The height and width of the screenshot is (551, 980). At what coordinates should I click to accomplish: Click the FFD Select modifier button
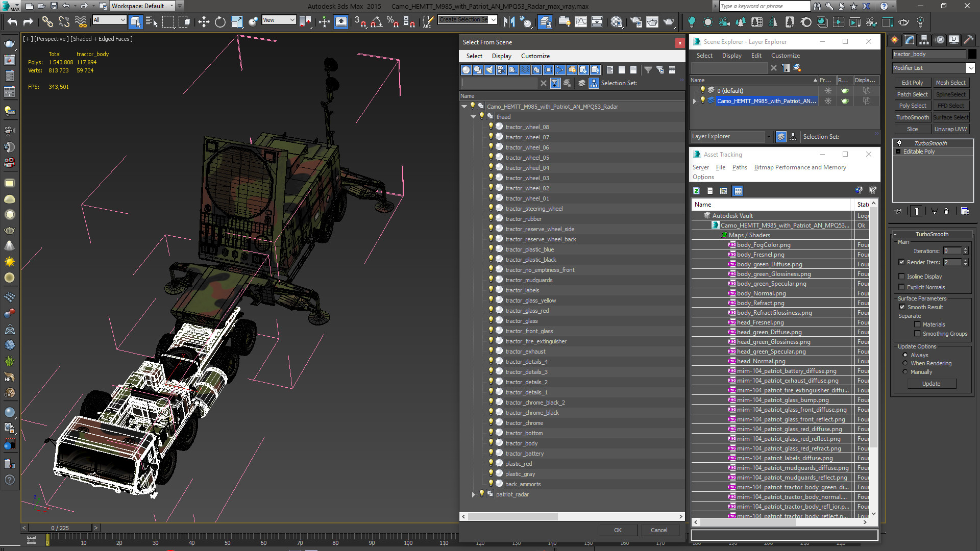coord(950,106)
